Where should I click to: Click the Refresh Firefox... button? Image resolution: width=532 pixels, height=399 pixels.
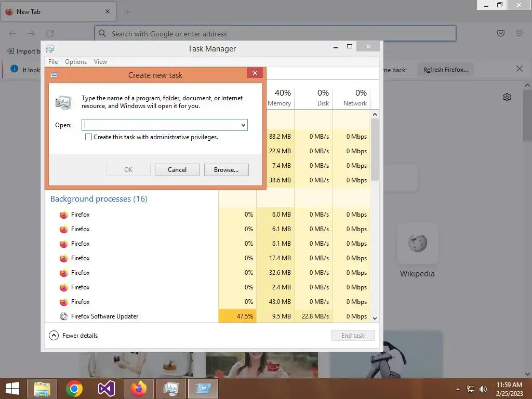445,70
